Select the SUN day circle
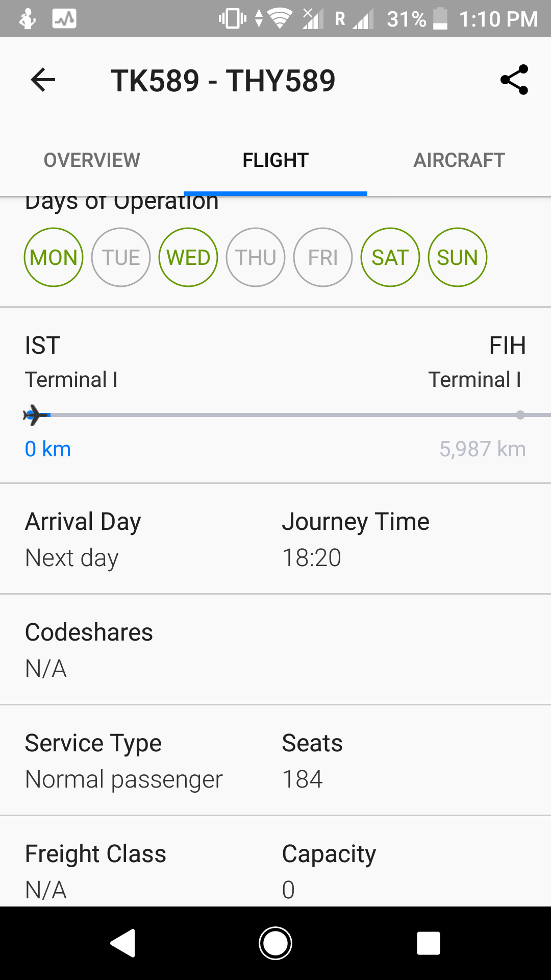551x980 pixels. click(458, 257)
